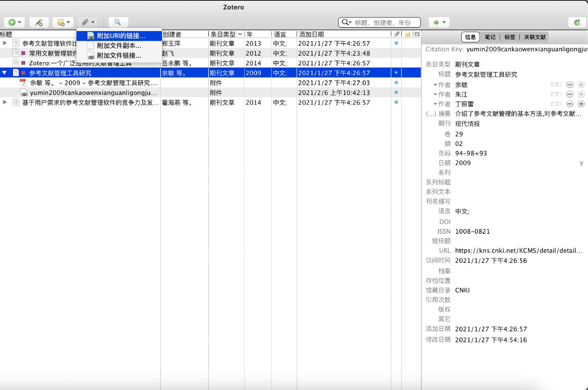Screen dimensions: 588x390
Task: Add author after 余敏 with plus button
Action: coord(581,84)
